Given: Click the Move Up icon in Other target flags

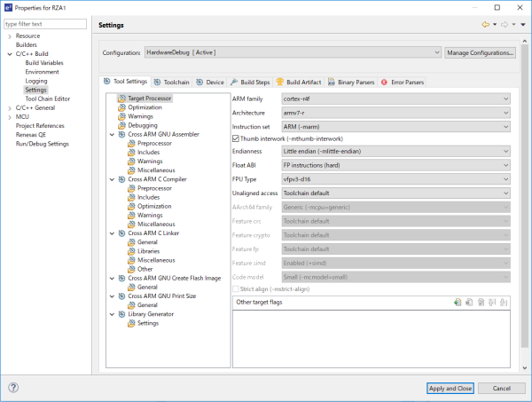Looking at the screenshot, I should coord(491,303).
